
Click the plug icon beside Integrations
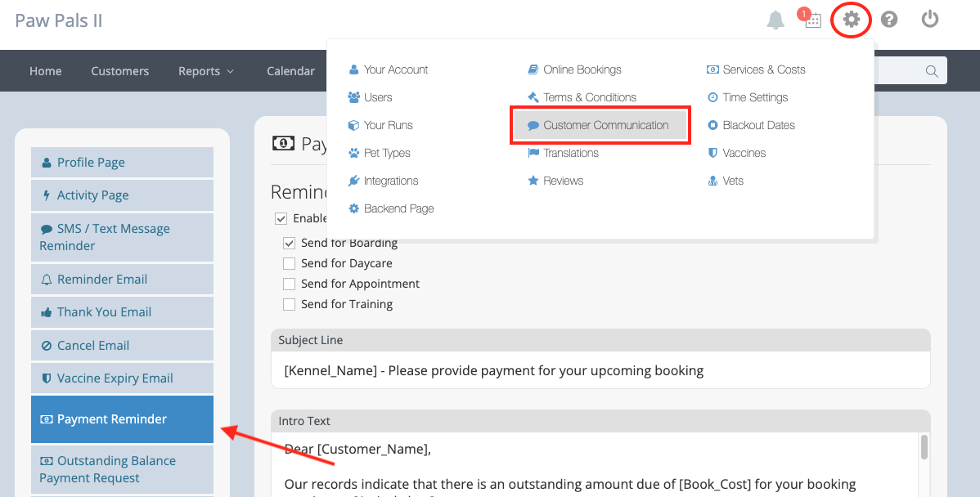click(x=353, y=181)
